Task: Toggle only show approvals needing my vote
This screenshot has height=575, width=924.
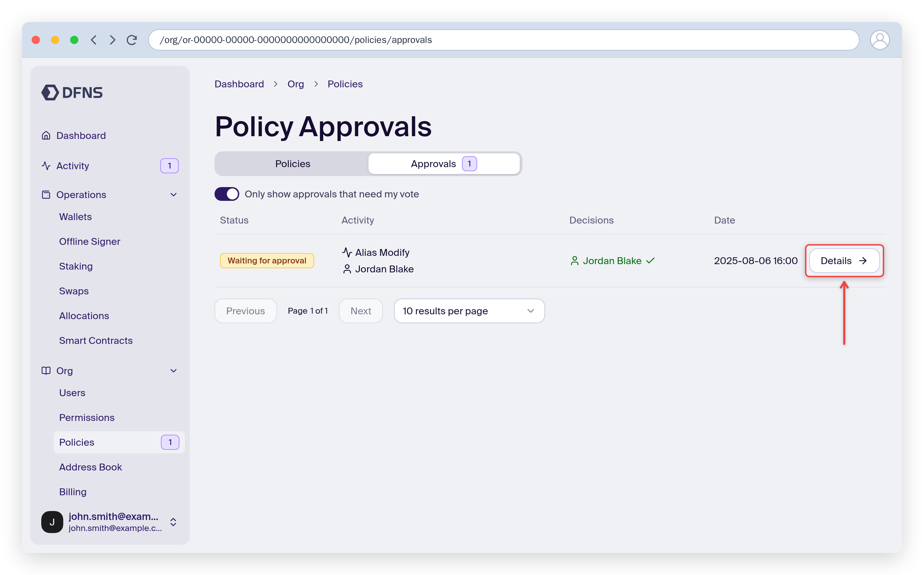Action: tap(227, 194)
